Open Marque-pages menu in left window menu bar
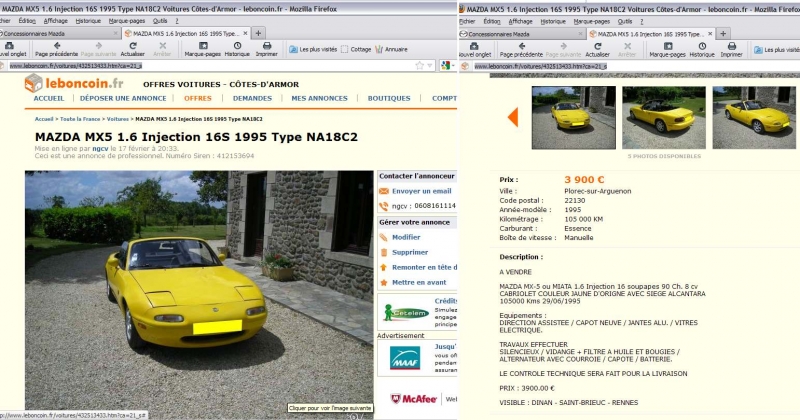 127,21
